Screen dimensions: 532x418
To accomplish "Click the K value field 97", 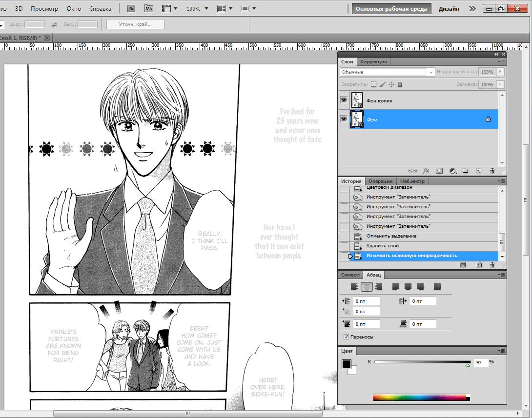I will click(x=481, y=362).
